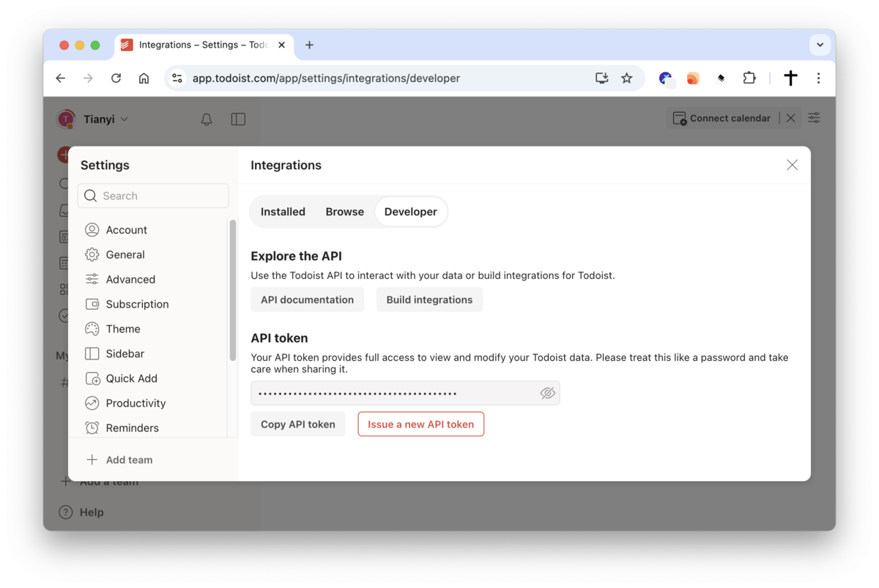Click the Reminders alarm clock icon

[92, 428]
